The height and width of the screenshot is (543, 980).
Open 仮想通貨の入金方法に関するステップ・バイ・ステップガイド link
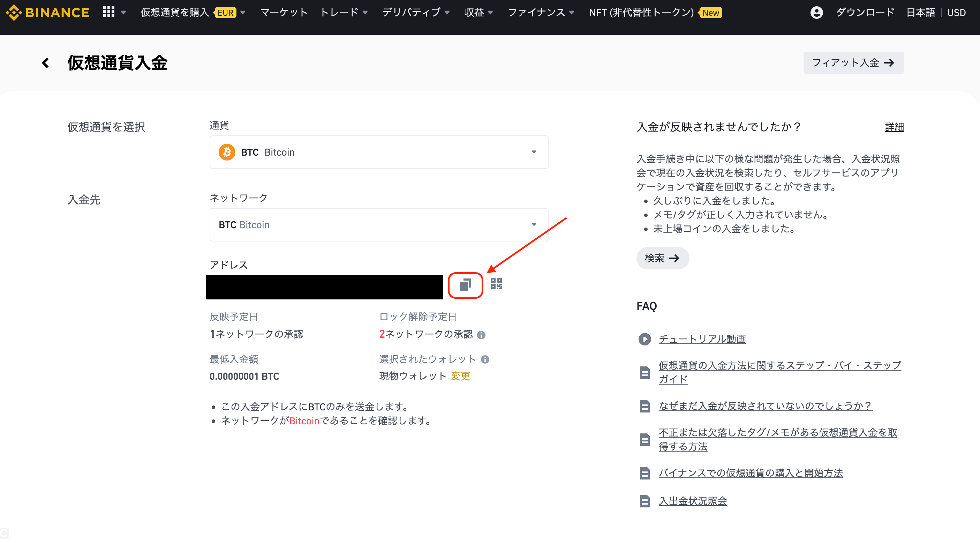pyautogui.click(x=779, y=372)
